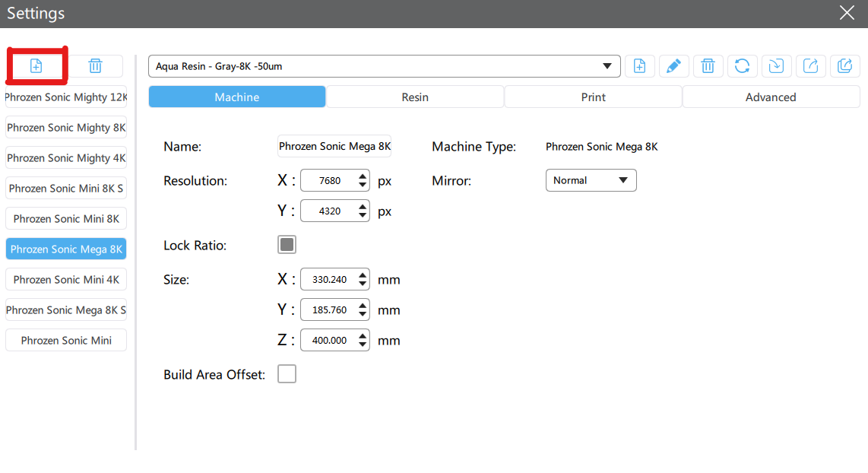Delete the selected resin profile with trash icon
Viewport: 868px width, 473px height.
[708, 66]
